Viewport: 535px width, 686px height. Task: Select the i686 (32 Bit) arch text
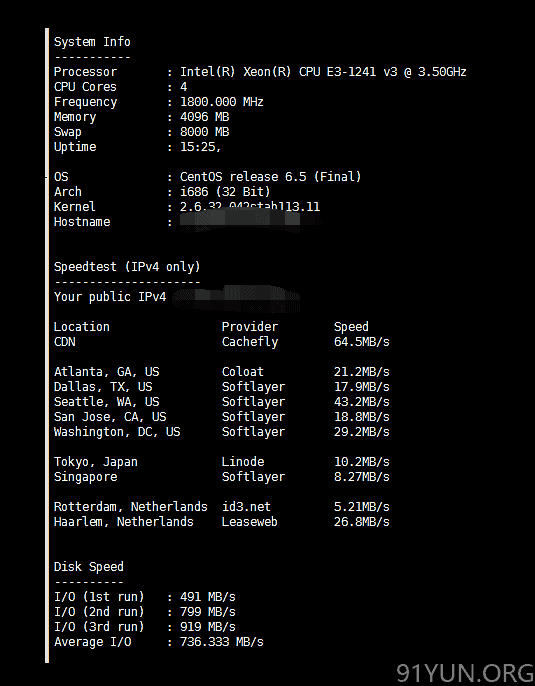pyautogui.click(x=225, y=192)
